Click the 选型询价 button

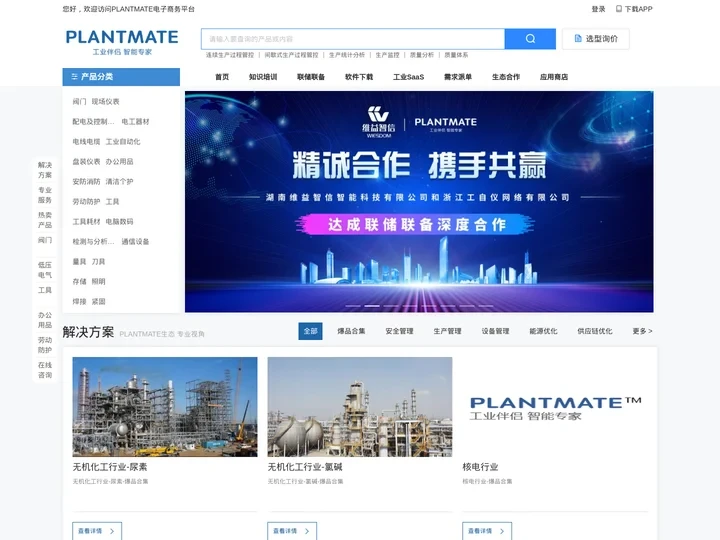pos(596,39)
